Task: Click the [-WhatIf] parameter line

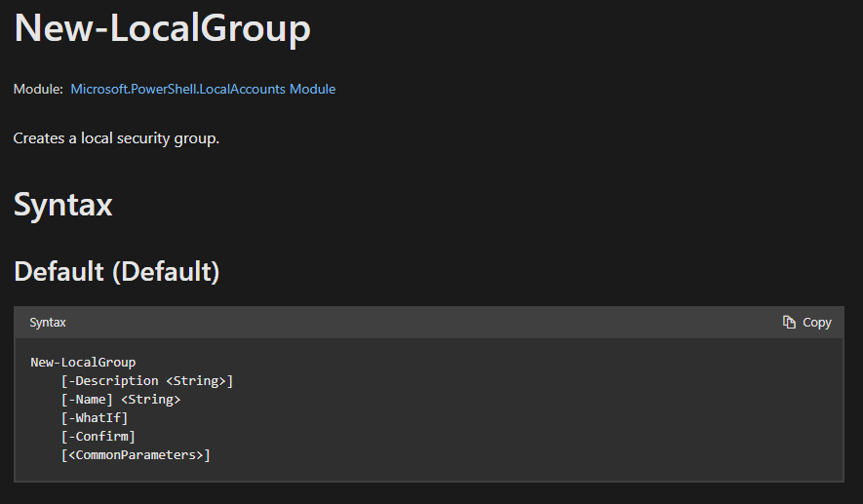Action: 95,418
